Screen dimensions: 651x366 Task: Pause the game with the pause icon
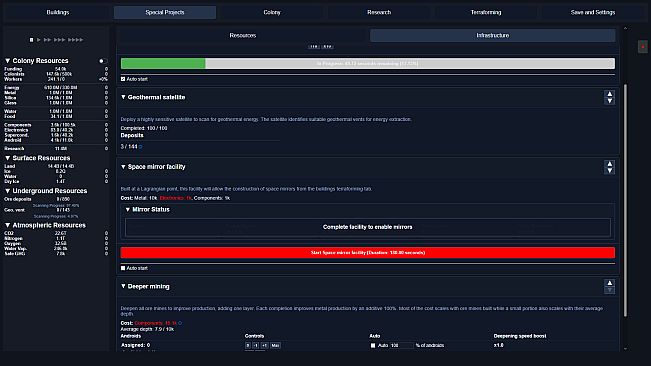point(31,40)
